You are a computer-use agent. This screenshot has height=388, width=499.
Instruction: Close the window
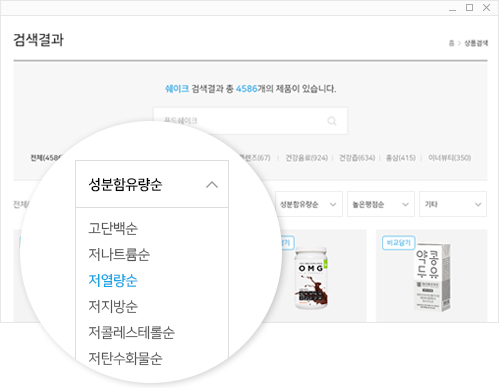(x=487, y=8)
